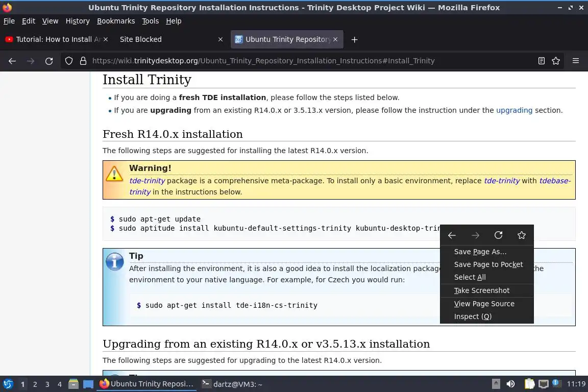
Task: Choose Select All in context menu
Action: click(x=487, y=277)
